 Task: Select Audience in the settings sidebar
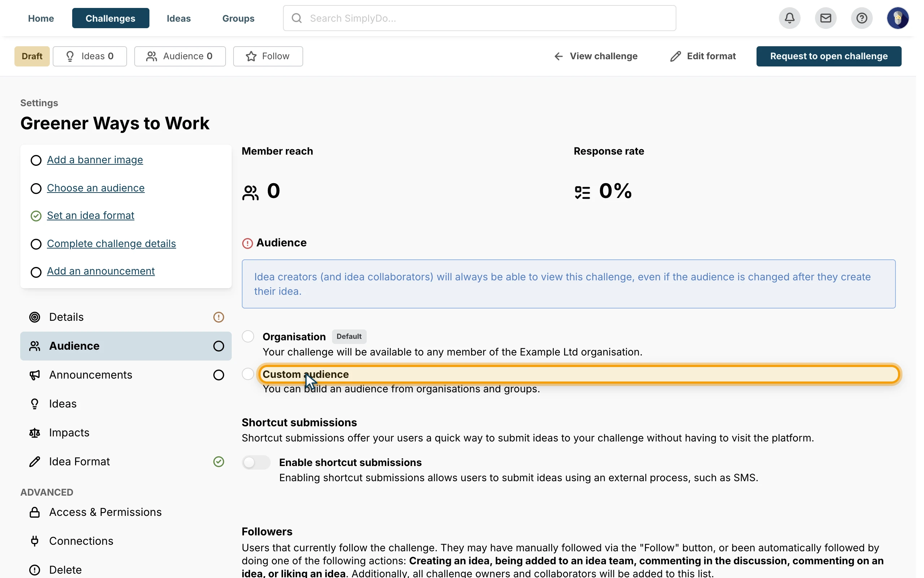[x=126, y=346]
